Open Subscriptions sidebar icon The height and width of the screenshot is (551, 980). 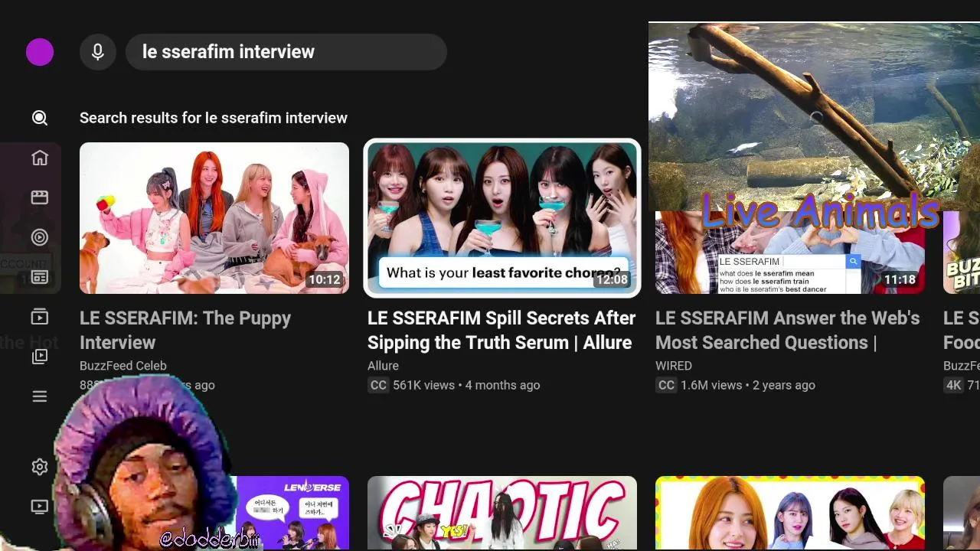click(x=40, y=317)
